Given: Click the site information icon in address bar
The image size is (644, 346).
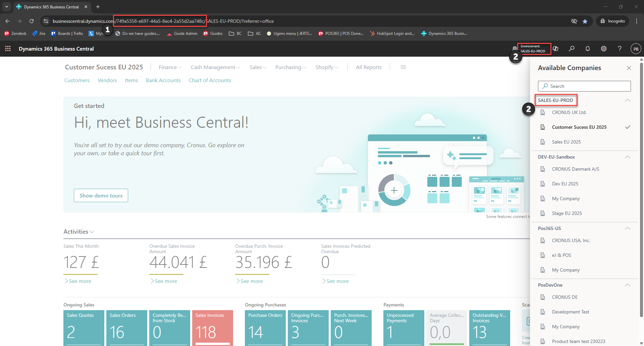Looking at the screenshot, I should (46, 21).
